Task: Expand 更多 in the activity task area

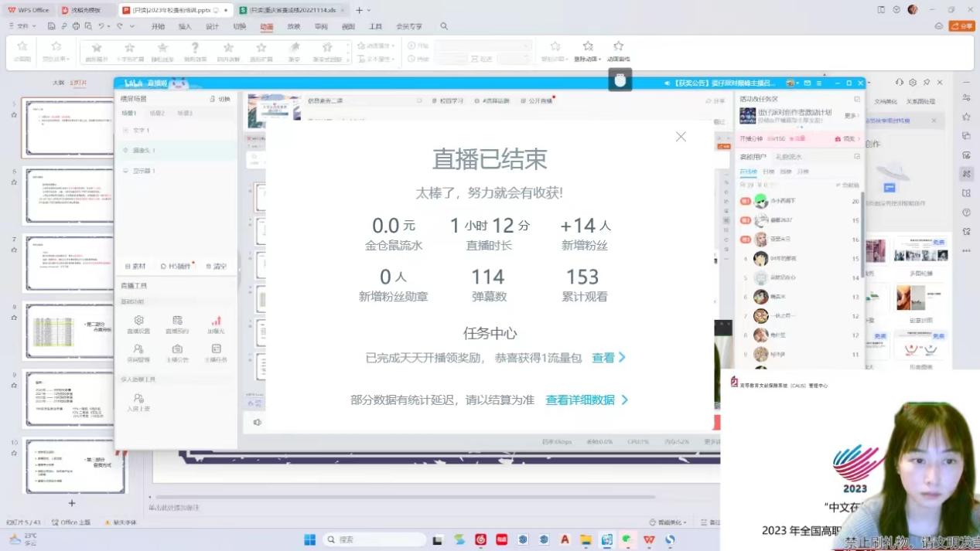Action: (x=851, y=116)
